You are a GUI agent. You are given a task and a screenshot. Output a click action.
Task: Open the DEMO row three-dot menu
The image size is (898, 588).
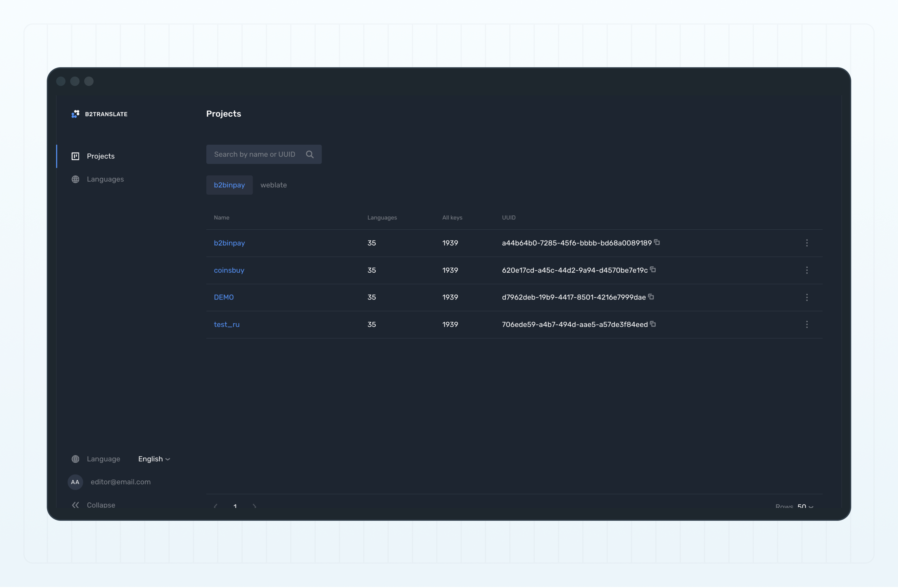tap(807, 297)
